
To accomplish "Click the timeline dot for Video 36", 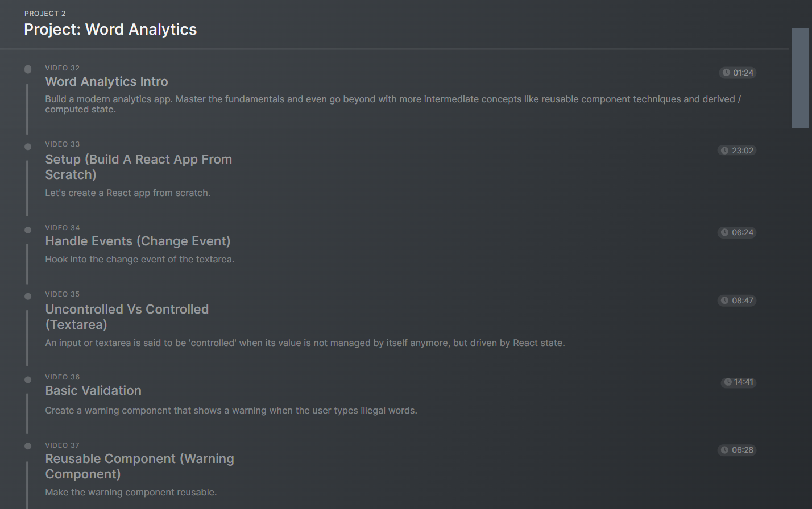I will (28, 379).
